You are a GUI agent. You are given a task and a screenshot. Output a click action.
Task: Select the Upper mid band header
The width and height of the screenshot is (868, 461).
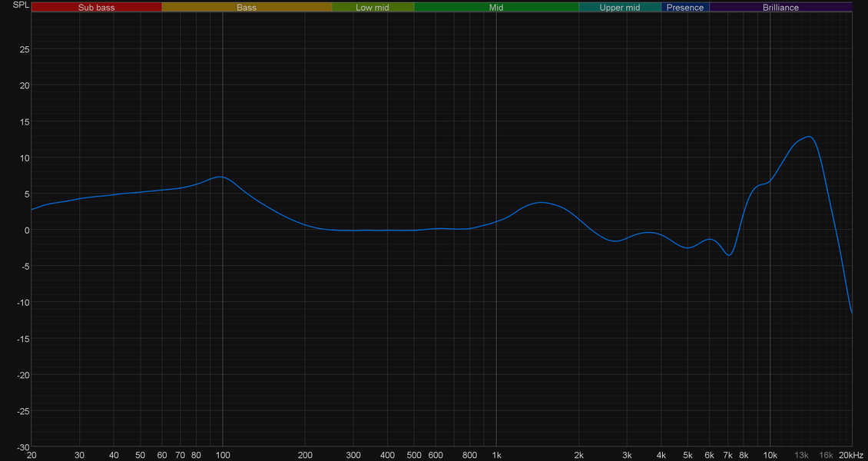(619, 7)
